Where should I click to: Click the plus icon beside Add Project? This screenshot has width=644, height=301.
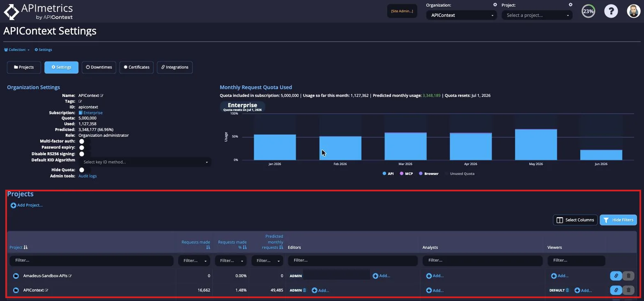click(13, 205)
